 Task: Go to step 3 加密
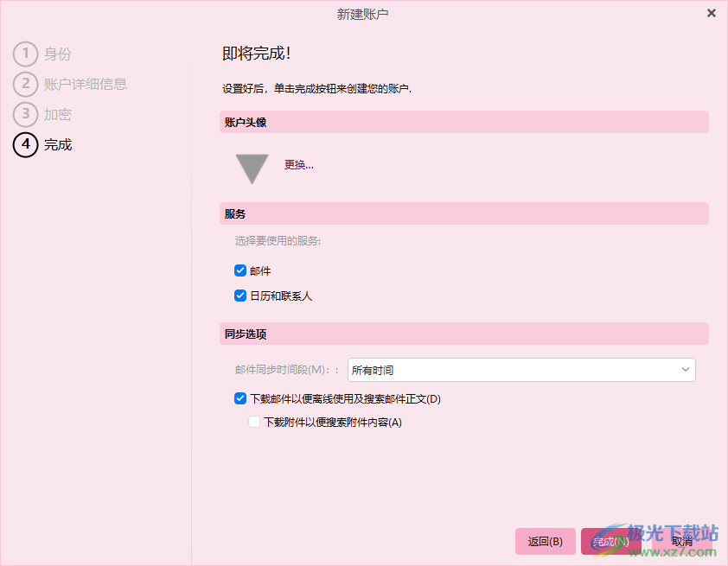point(42,114)
